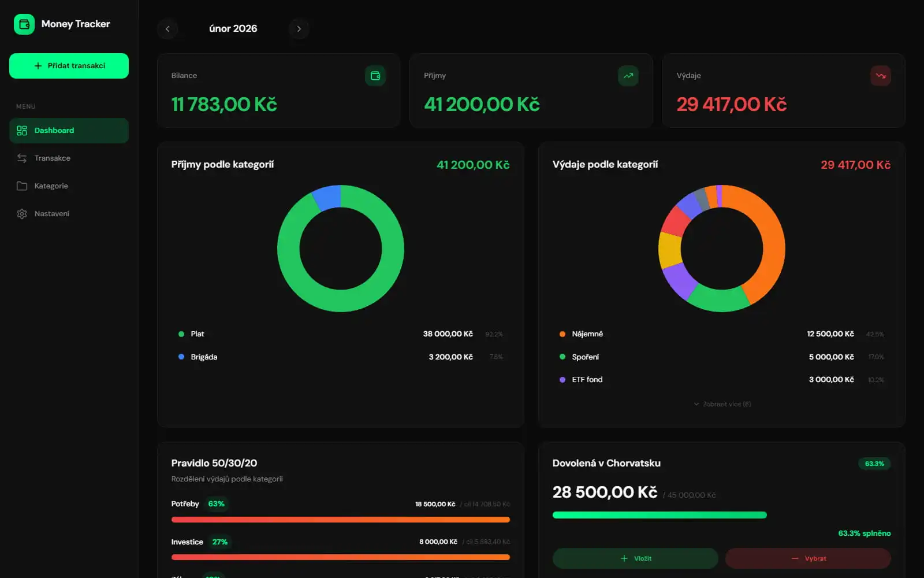Click the 63.3% badge on Dovolená card

click(x=874, y=463)
